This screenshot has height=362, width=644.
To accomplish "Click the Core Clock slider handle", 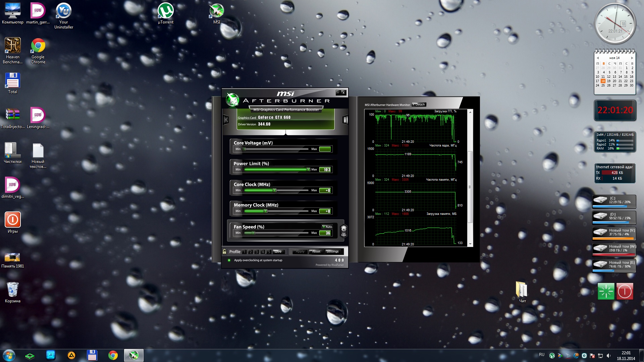I will pos(275,190).
